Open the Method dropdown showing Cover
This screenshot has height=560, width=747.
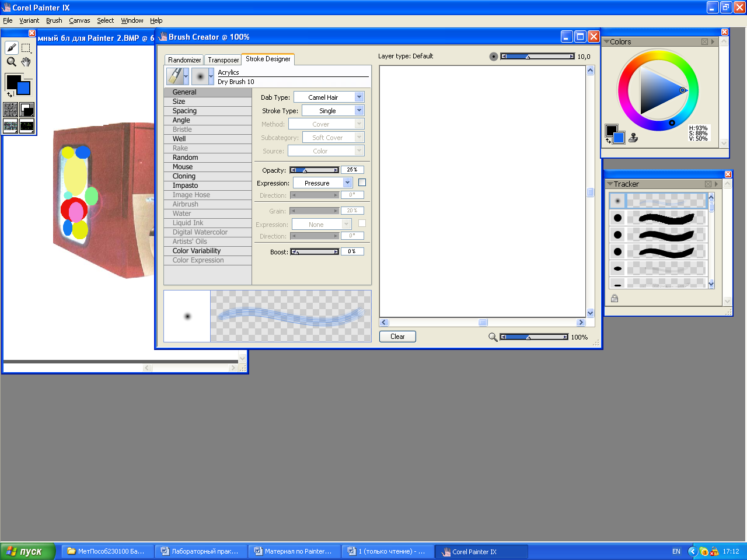(326, 124)
